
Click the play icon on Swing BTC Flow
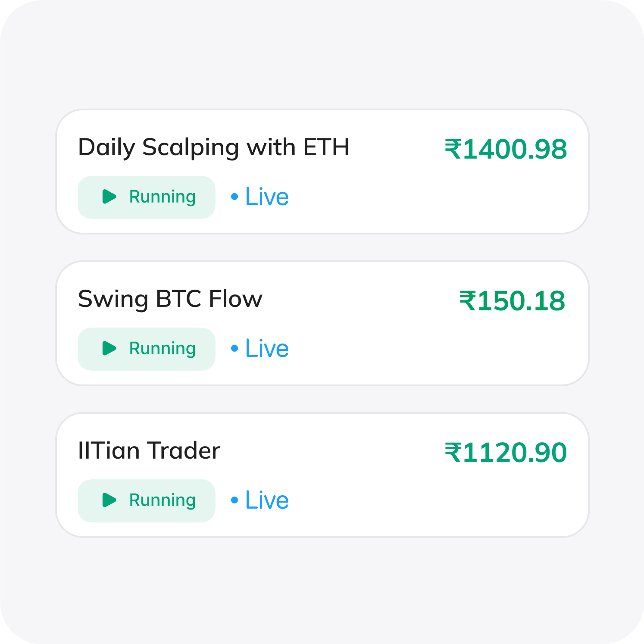(x=109, y=348)
